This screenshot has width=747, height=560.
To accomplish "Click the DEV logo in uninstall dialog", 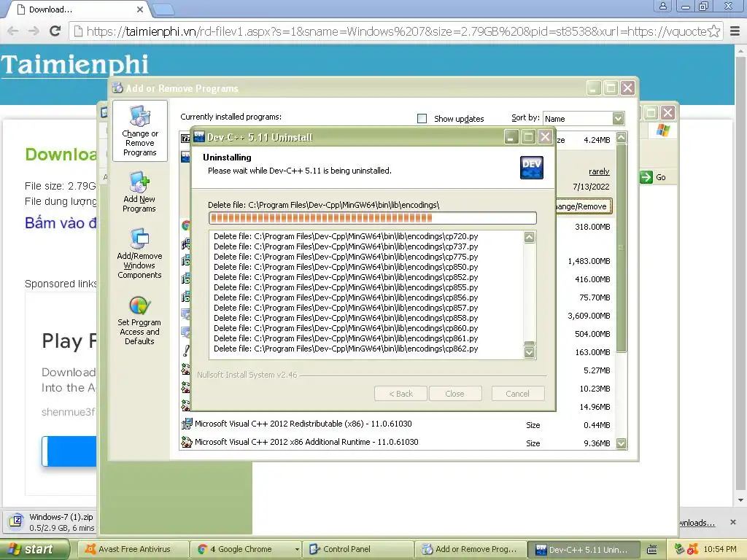I will point(532,168).
